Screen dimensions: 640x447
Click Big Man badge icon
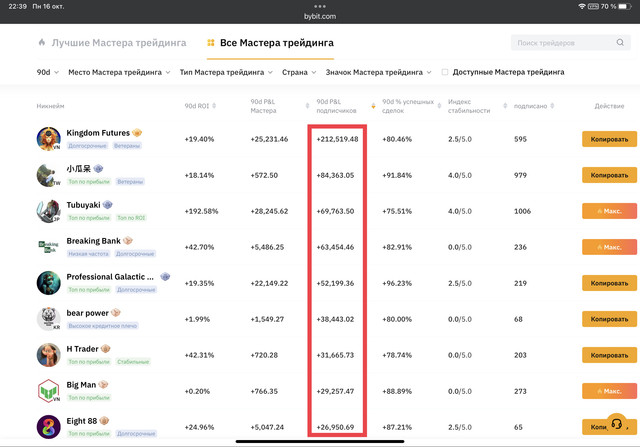(103, 385)
